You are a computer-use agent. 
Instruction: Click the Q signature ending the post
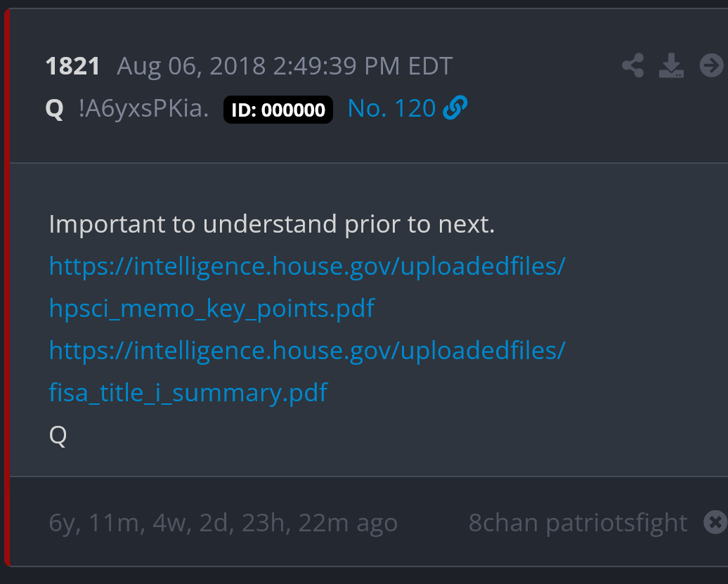58,436
